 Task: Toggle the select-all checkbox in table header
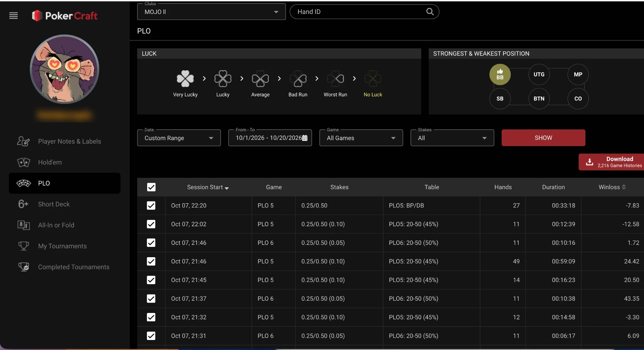click(x=151, y=187)
